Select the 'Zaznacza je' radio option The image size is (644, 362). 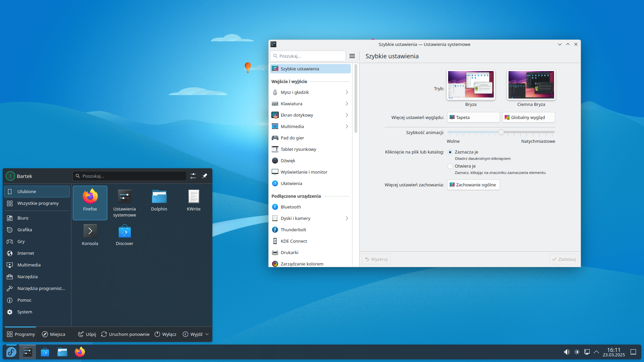(x=450, y=152)
